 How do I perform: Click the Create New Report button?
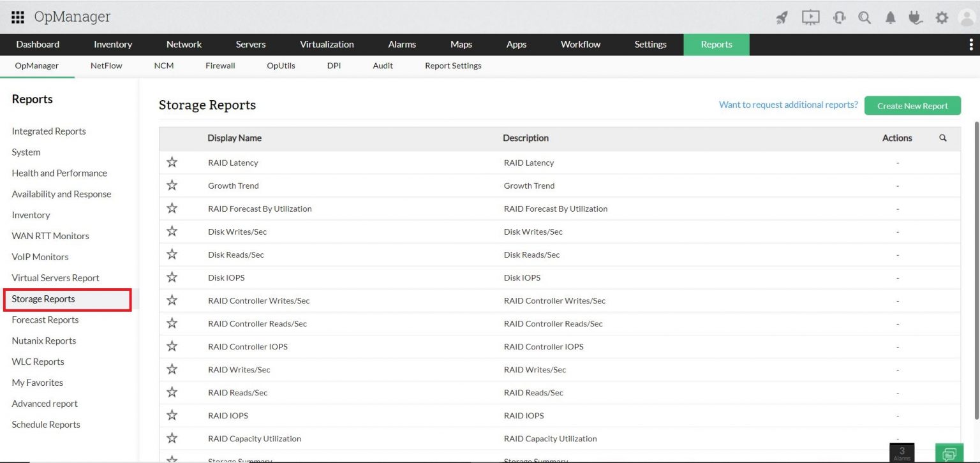click(912, 106)
